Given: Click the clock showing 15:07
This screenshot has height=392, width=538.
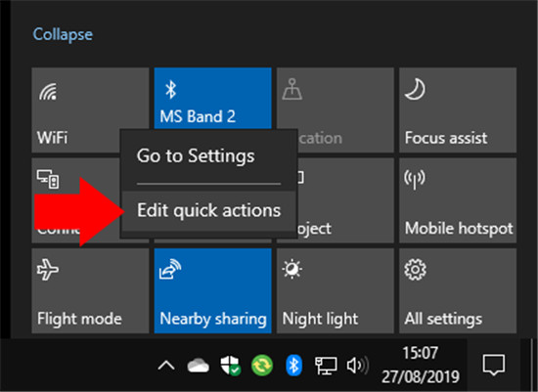Looking at the screenshot, I should 421,365.
